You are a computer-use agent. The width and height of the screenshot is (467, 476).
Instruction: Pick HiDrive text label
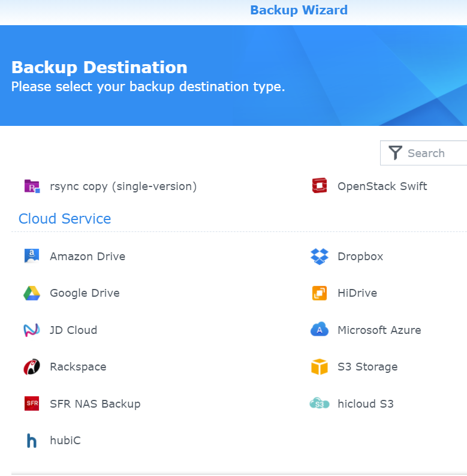coord(357,293)
